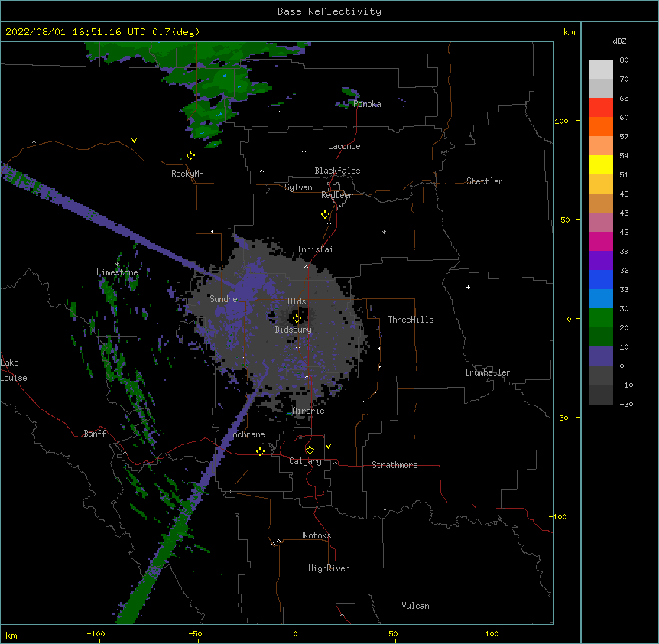The width and height of the screenshot is (659, 644).
Task: Click the RockyMH town label
Action: [x=187, y=174]
